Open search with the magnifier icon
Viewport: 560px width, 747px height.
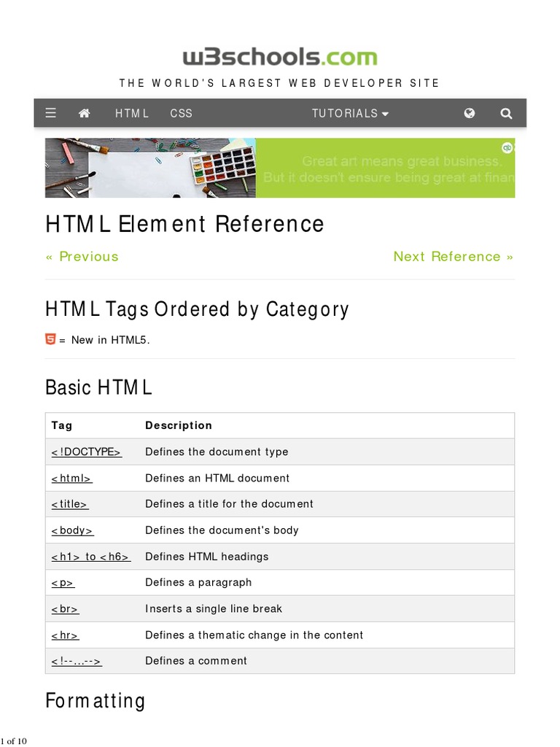click(506, 113)
